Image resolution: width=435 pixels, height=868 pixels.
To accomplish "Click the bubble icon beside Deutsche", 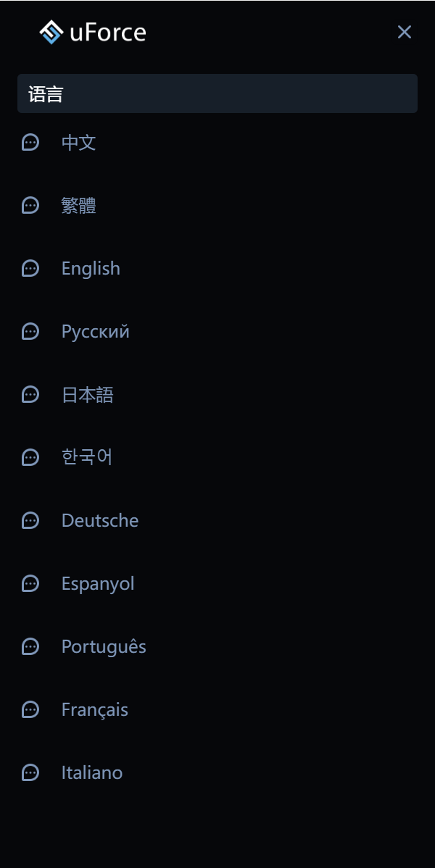I will click(30, 520).
